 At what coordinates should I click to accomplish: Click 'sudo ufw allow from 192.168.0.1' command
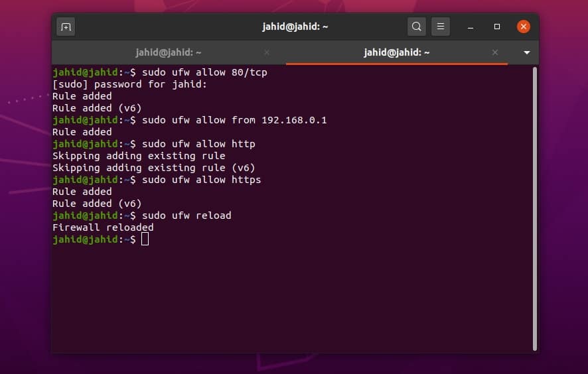pyautogui.click(x=234, y=120)
